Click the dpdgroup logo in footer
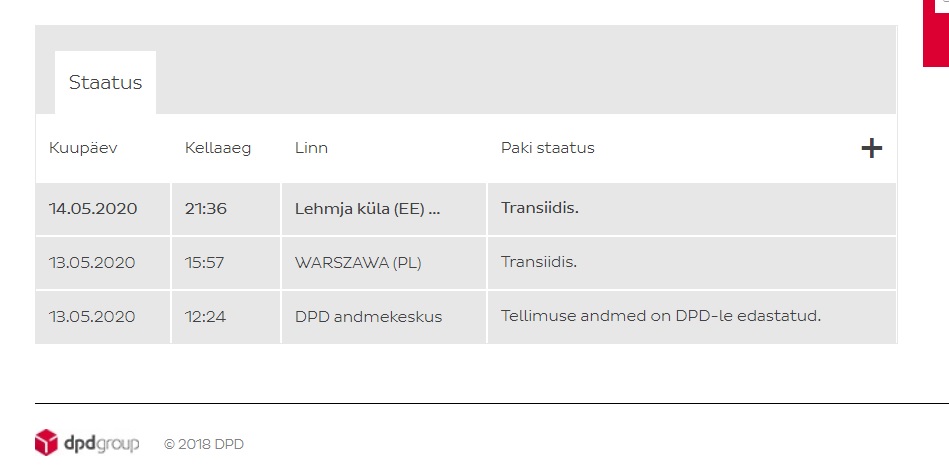Image resolution: width=949 pixels, height=467 pixels. 87,443
